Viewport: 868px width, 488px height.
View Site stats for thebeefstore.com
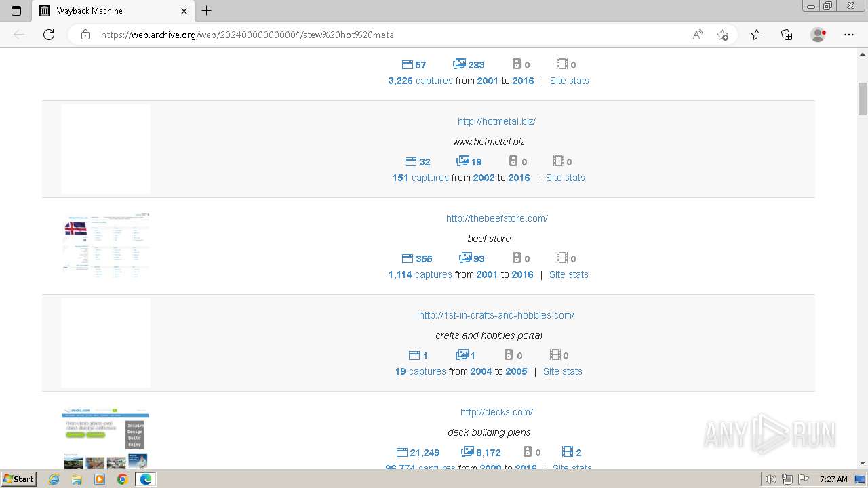tap(569, 274)
